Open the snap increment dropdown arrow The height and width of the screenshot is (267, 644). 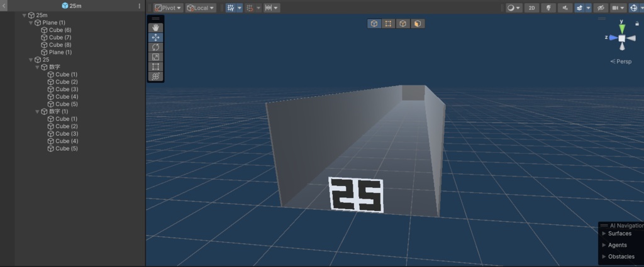258,8
